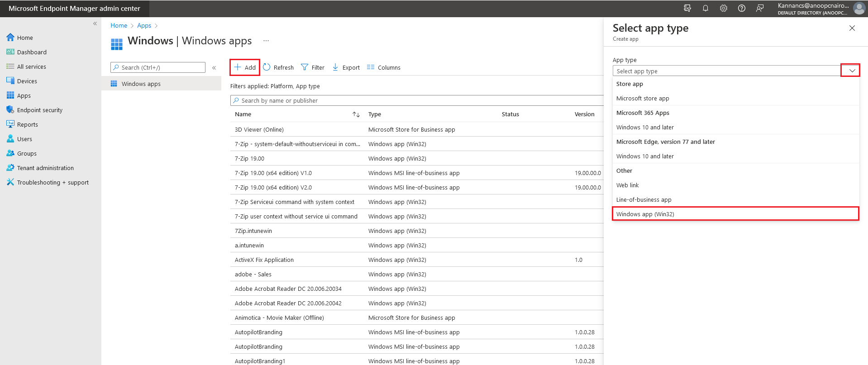The height and width of the screenshot is (365, 868).
Task: Refresh the Windows apps list
Action: point(278,67)
